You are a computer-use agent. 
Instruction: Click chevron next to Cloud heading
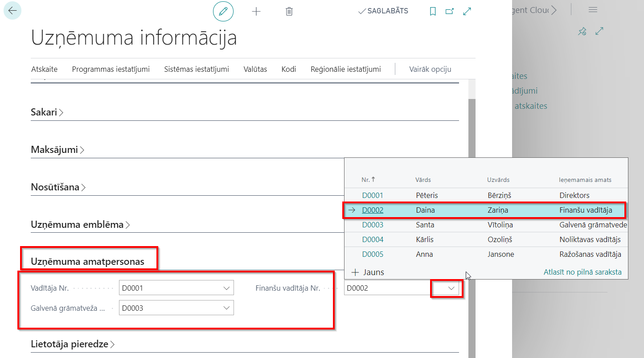[x=554, y=10]
